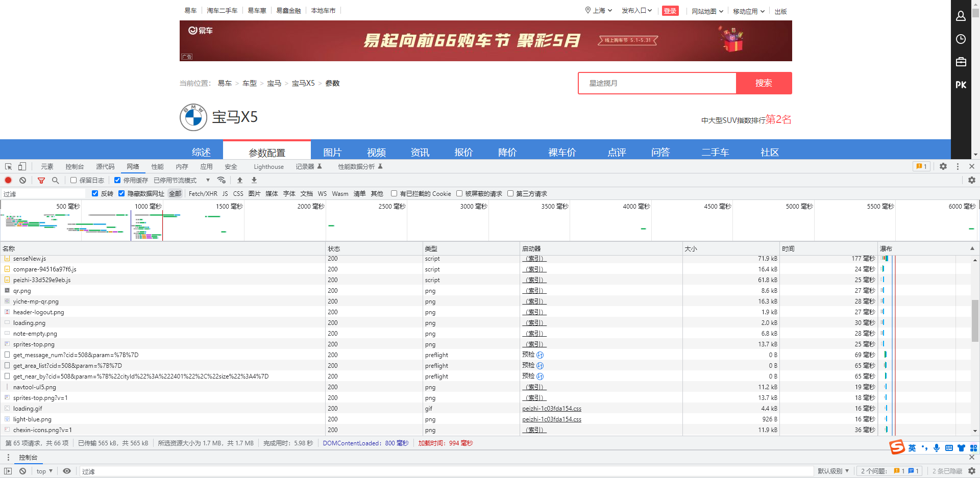The image size is (980, 478).
Task: Open the user profile icon in page sidebar
Action: tap(961, 16)
